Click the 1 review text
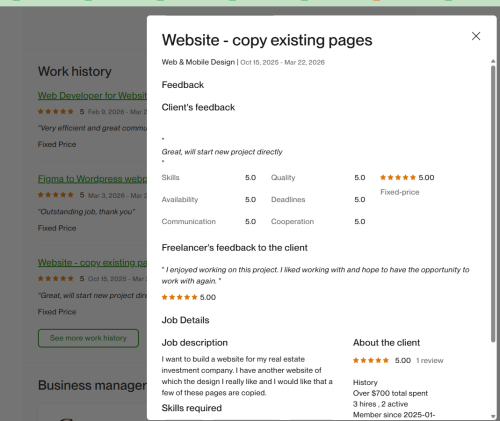The height and width of the screenshot is (421, 500). [430, 361]
